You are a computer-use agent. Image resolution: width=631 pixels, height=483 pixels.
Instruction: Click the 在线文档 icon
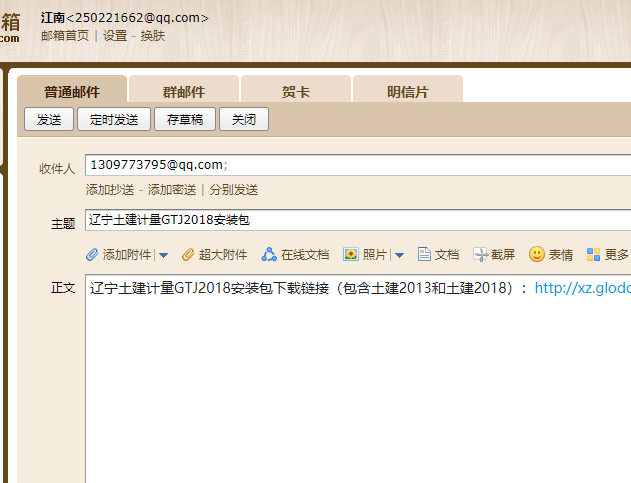point(269,254)
